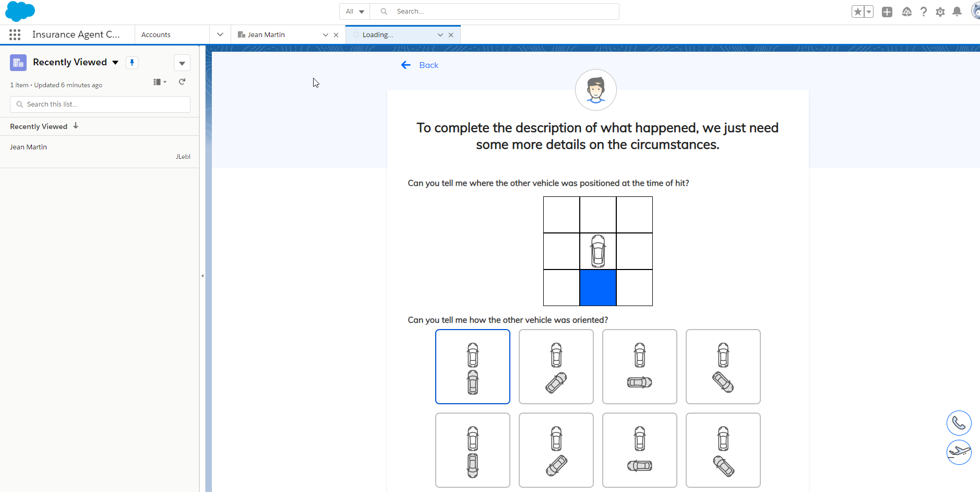Open the App Launcher grid icon
980x492 pixels.
point(15,34)
